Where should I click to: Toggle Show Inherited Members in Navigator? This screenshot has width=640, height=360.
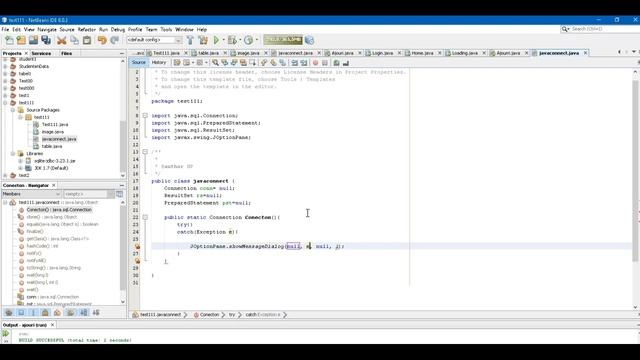pos(9,313)
